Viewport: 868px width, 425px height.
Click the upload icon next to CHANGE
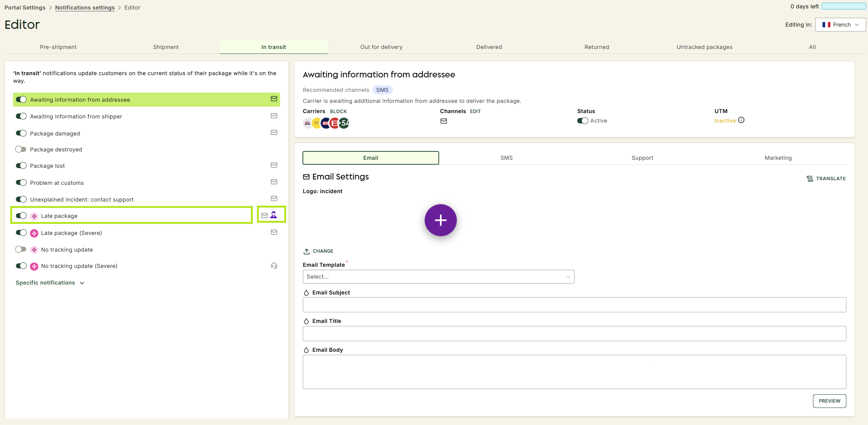307,251
